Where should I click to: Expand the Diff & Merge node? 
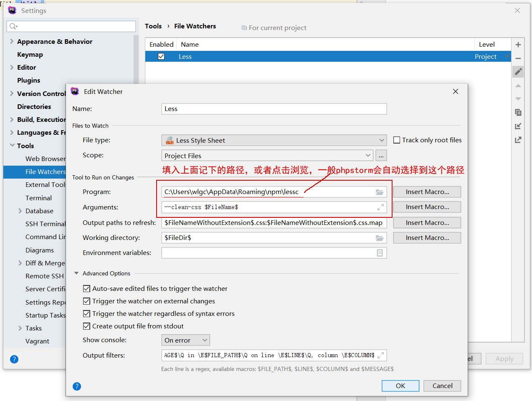[x=20, y=263]
